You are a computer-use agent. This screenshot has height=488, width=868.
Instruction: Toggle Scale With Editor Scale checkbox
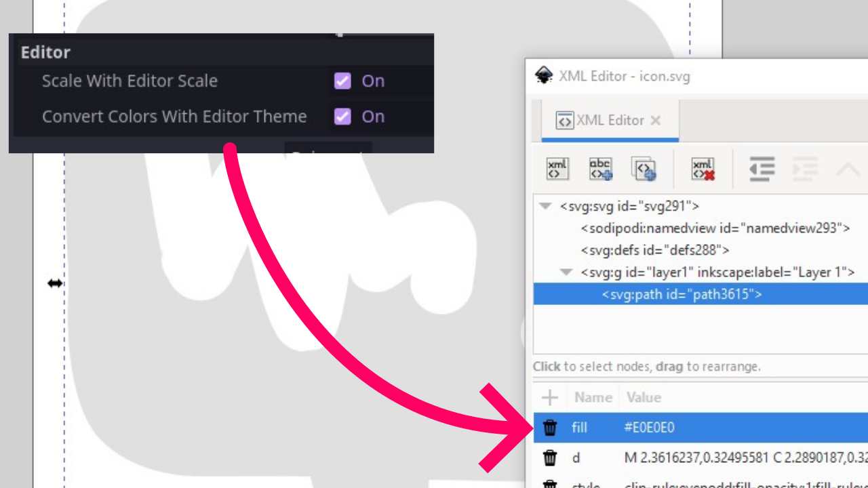342,81
